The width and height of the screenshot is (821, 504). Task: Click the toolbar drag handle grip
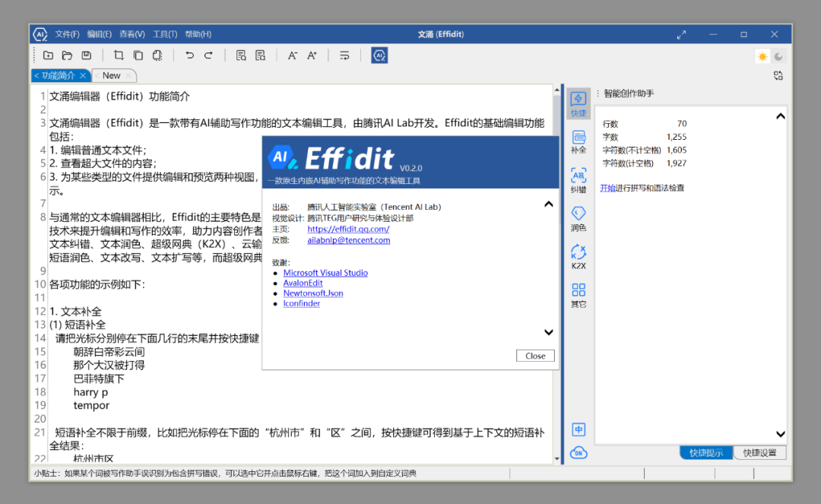point(34,55)
